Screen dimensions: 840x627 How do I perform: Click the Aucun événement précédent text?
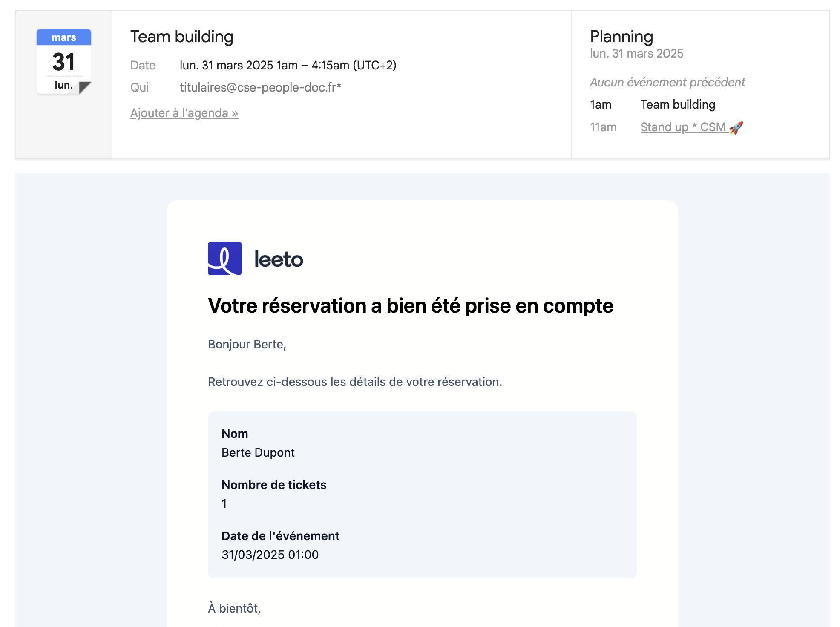tap(667, 82)
